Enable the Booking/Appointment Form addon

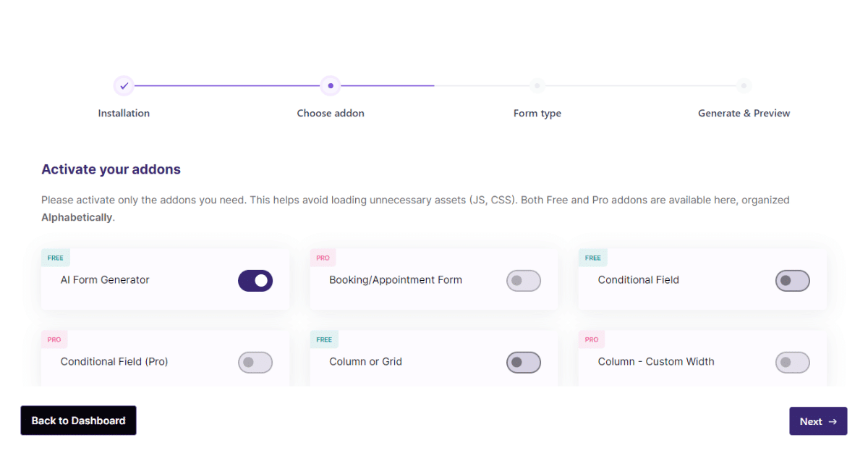click(524, 280)
